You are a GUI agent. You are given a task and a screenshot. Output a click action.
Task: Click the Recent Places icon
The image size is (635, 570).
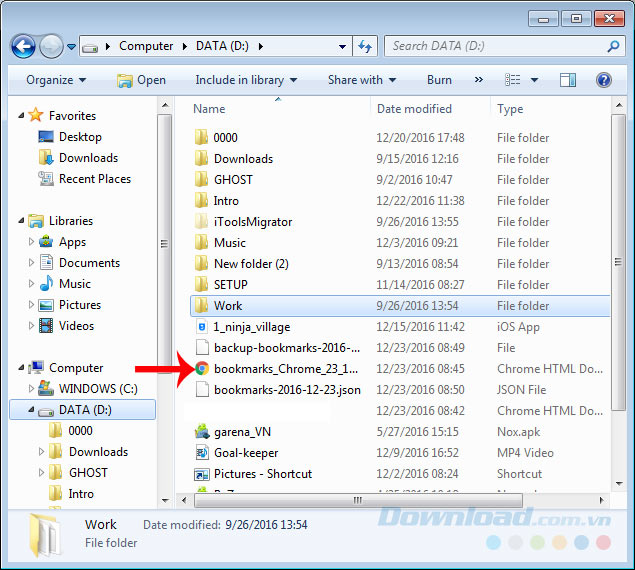tap(46, 179)
